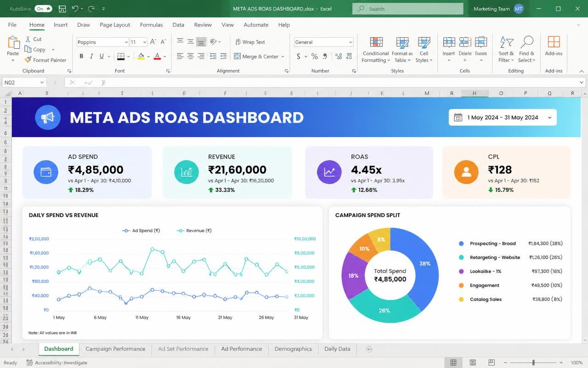Toggle the AutoSave switch
The width and height of the screenshot is (588, 368).
click(x=44, y=9)
